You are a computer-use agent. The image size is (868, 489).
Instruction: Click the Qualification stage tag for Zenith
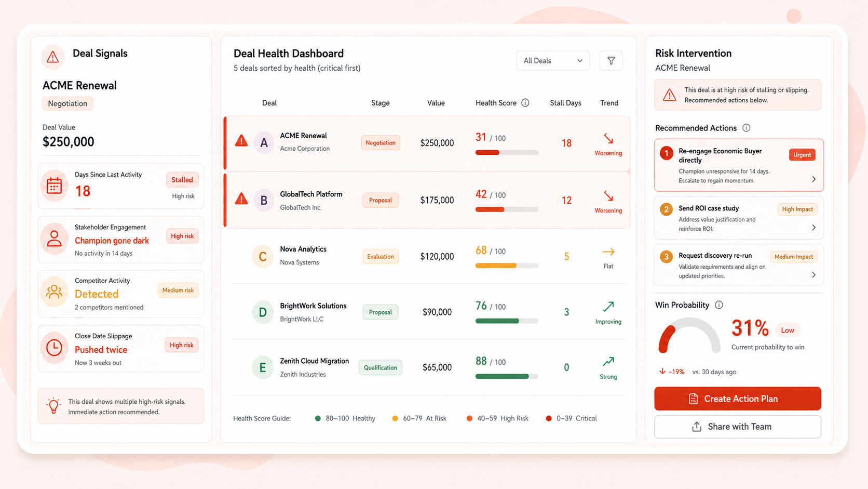381,367
